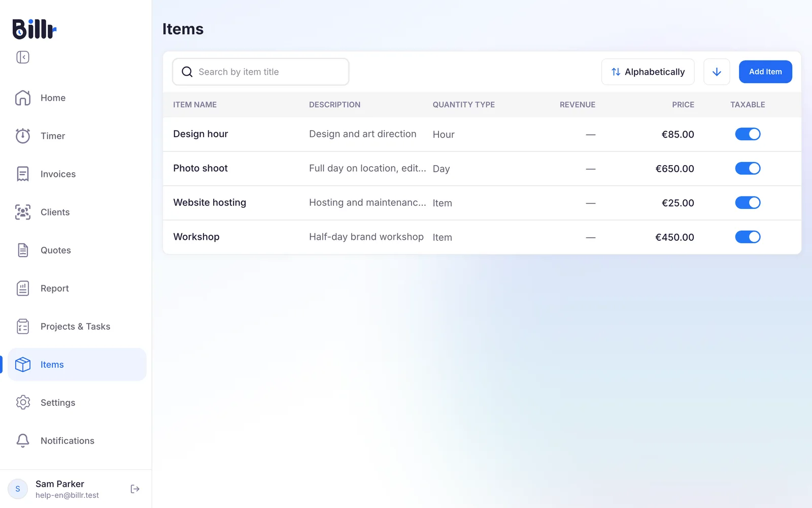Click the ITEM NAME column header

click(x=195, y=105)
